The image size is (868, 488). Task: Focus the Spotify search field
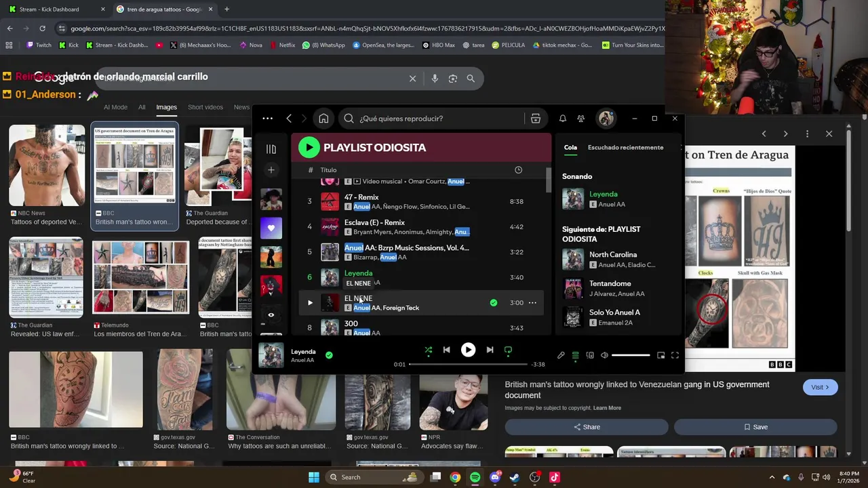[x=434, y=119]
